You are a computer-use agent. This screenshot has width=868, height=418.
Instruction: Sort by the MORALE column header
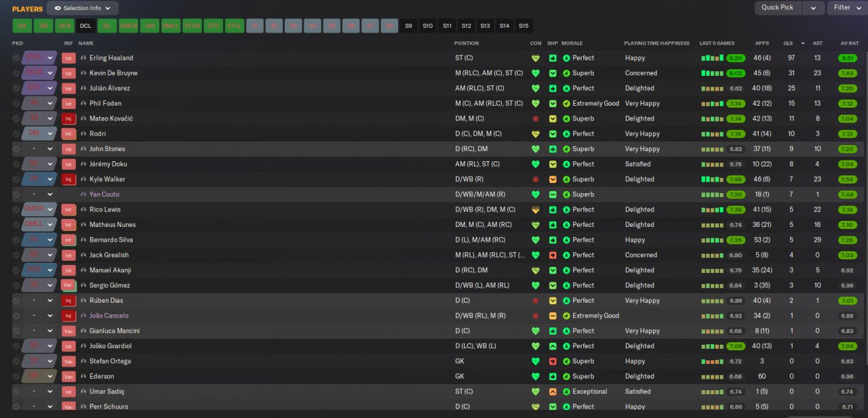[572, 43]
